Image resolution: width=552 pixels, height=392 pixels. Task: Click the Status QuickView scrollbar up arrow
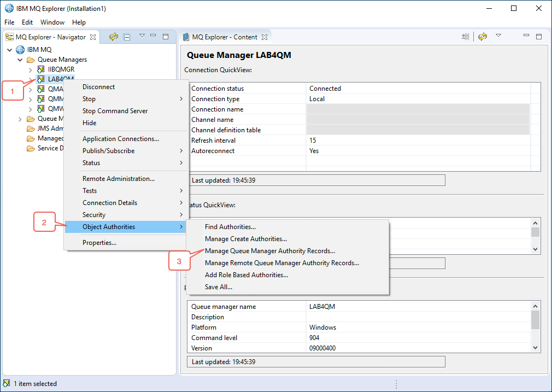click(x=535, y=223)
